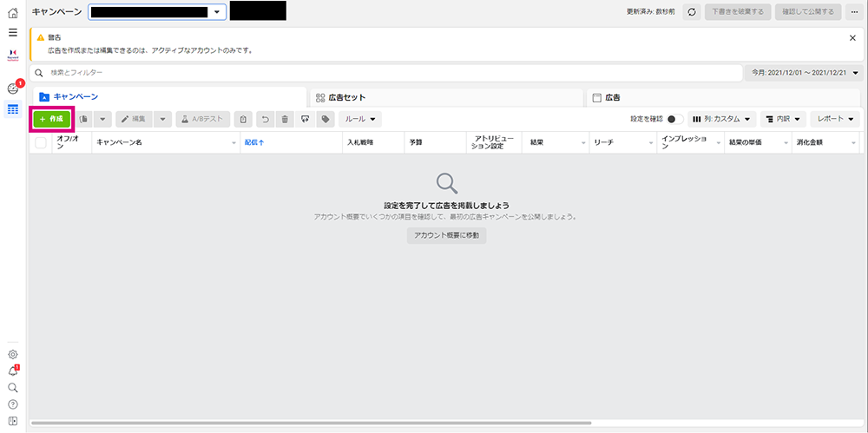Click the アカウント概要に移動 button
The width and height of the screenshot is (868, 433).
[447, 235]
